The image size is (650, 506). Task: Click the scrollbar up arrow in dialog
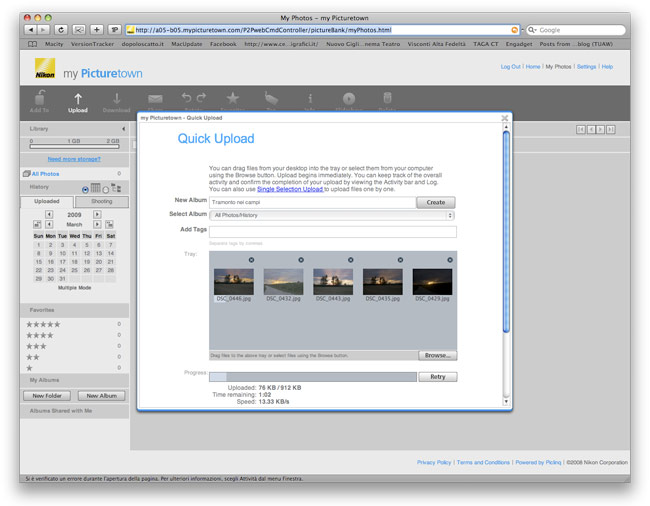click(x=506, y=127)
